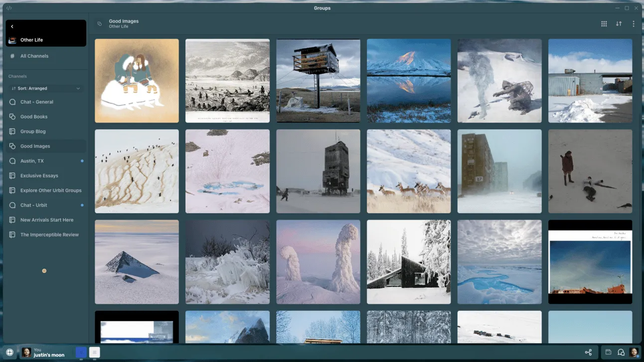Viewport: 644px width, 362px height.
Task: Open the pink snow with blue pool image
Action: coord(227,171)
